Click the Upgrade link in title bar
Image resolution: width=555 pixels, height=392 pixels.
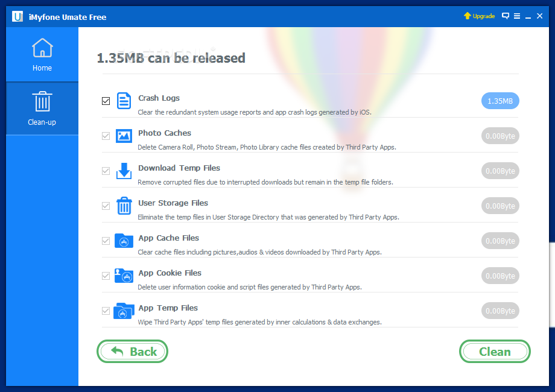coord(479,16)
